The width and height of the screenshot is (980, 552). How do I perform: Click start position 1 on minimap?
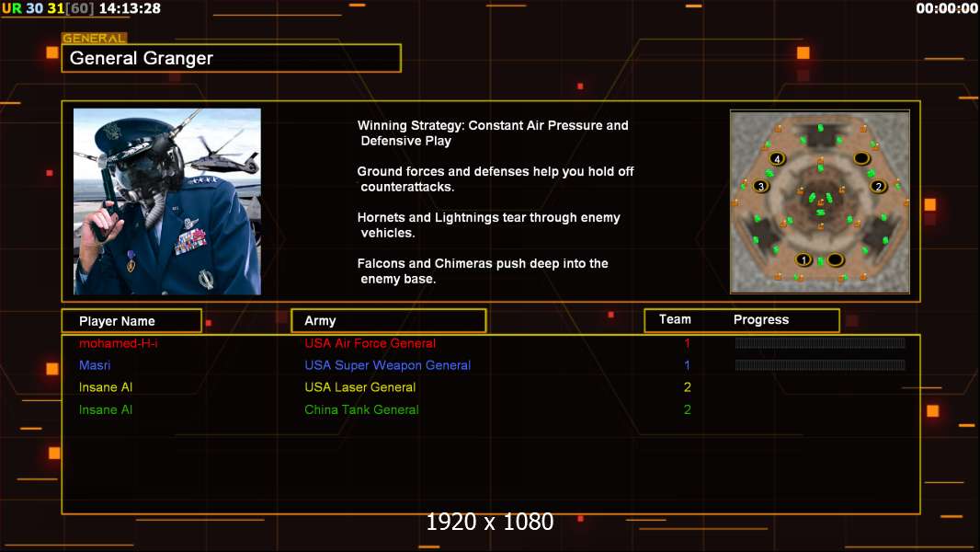click(x=803, y=259)
